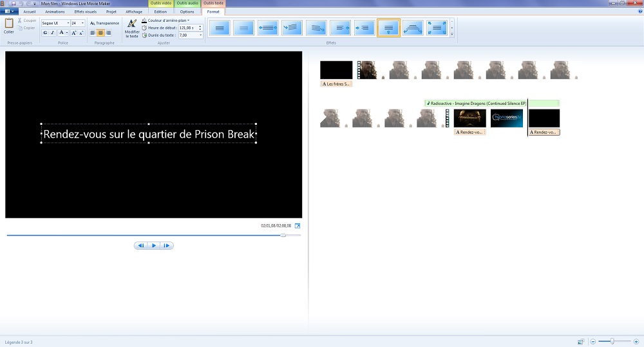Select the arc swing text effect
Viewport: 644px width, 347px height.
(413, 28)
